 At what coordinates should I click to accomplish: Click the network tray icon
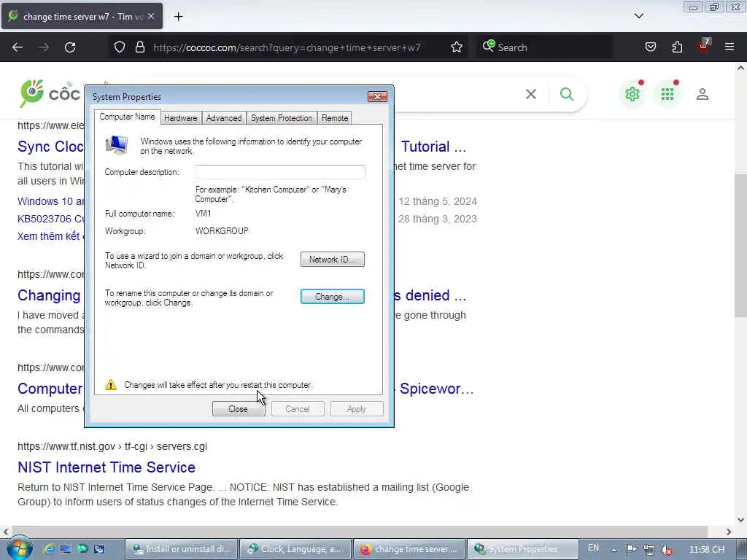(649, 550)
